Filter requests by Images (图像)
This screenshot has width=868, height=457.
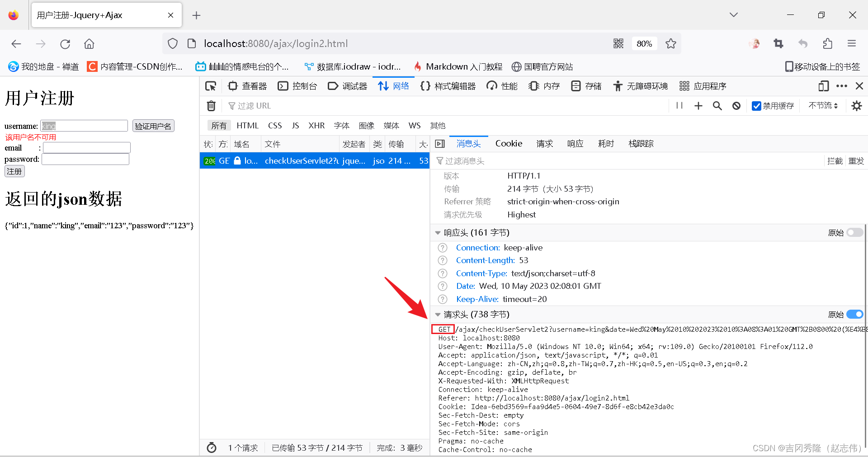[x=367, y=126]
